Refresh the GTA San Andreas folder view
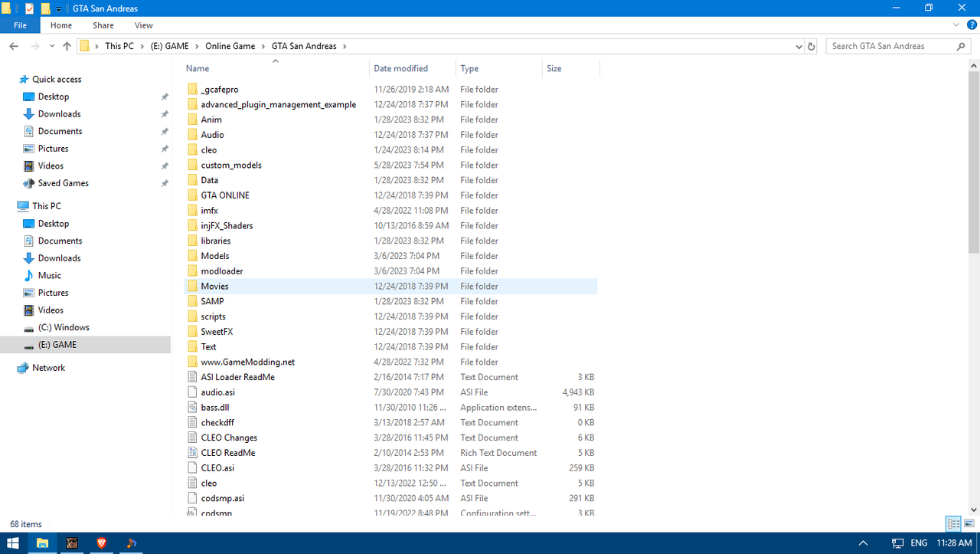This screenshot has width=980, height=554. click(812, 46)
